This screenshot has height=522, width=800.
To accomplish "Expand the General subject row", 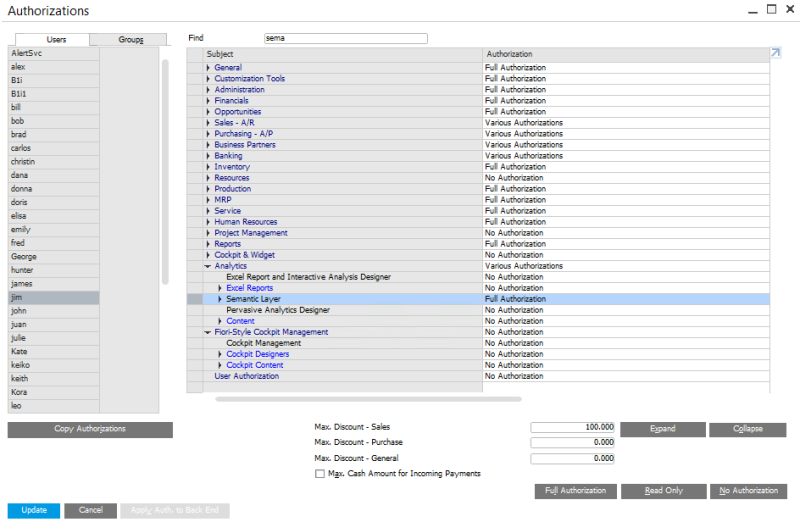I will (x=209, y=68).
